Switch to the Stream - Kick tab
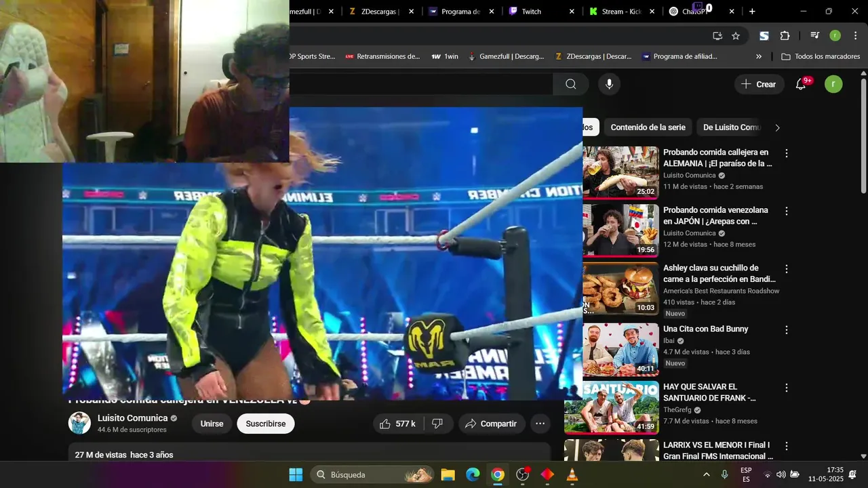This screenshot has width=868, height=488. point(622,12)
